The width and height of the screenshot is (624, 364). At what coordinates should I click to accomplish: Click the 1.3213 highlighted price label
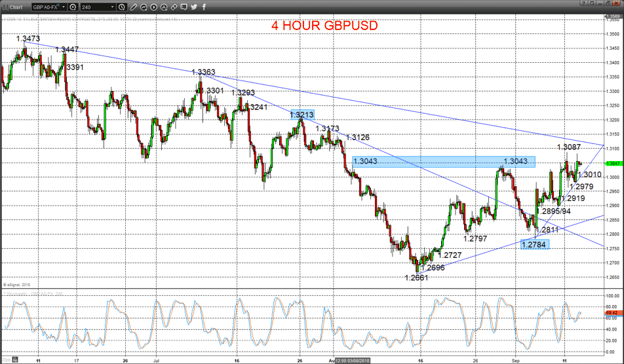(x=302, y=115)
